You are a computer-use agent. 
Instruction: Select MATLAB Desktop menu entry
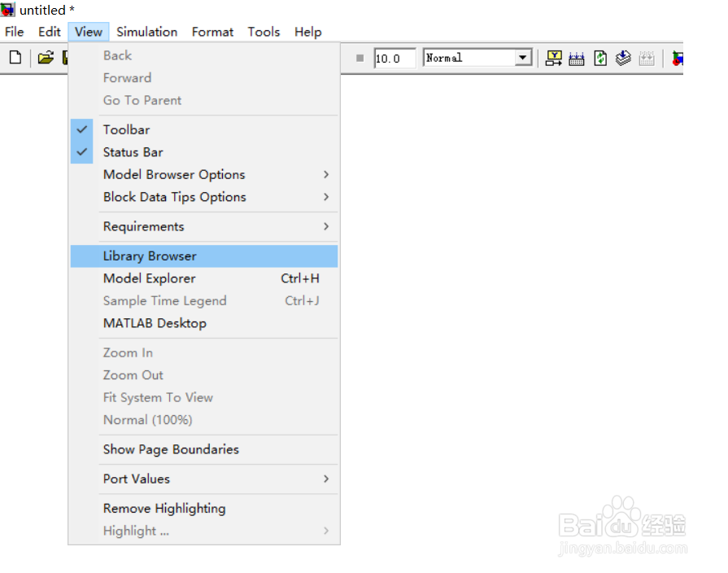[204, 323]
